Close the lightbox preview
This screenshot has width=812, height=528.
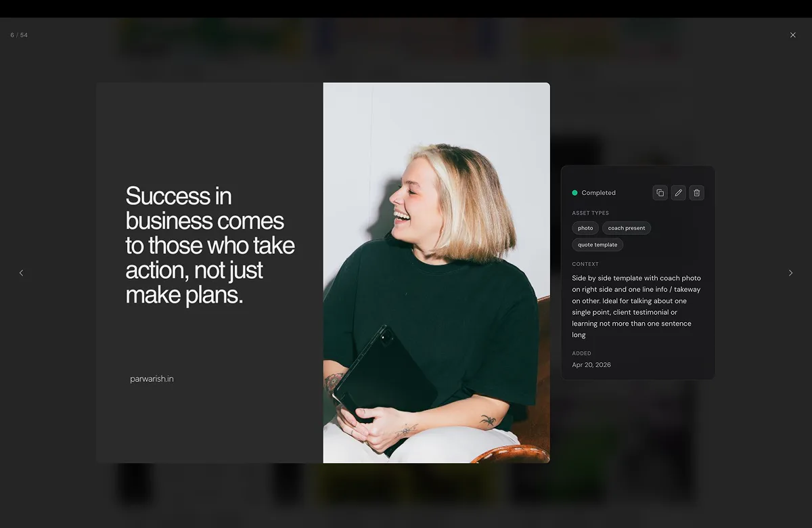(x=793, y=35)
